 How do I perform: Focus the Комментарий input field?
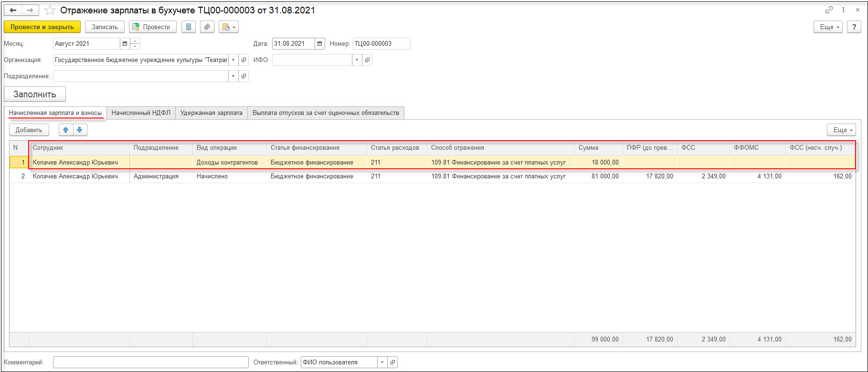click(150, 362)
